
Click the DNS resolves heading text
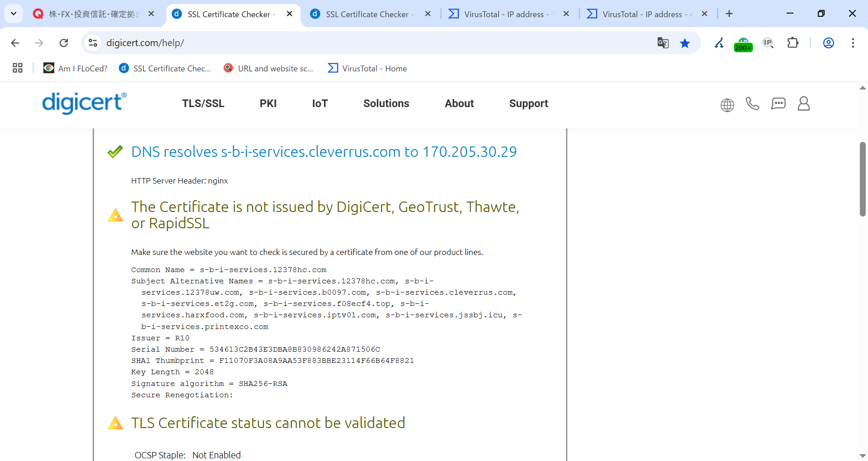click(324, 152)
